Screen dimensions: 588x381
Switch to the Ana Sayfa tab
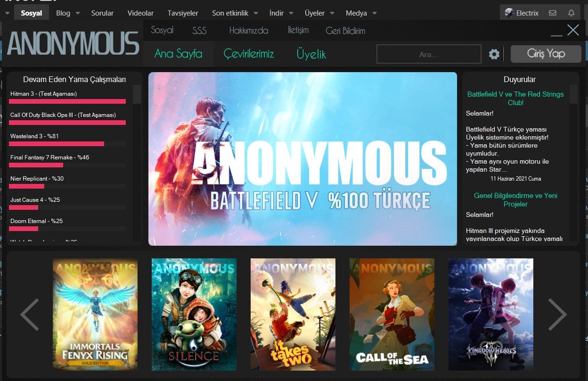pyautogui.click(x=178, y=54)
